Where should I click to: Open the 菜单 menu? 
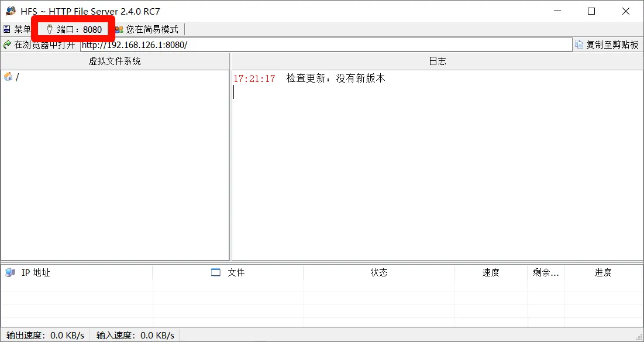(18, 29)
